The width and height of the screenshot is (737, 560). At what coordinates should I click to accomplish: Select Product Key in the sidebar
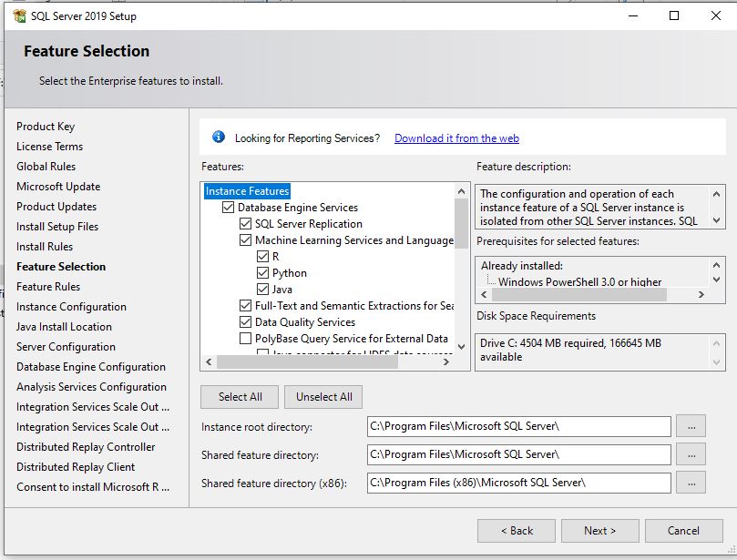click(46, 126)
